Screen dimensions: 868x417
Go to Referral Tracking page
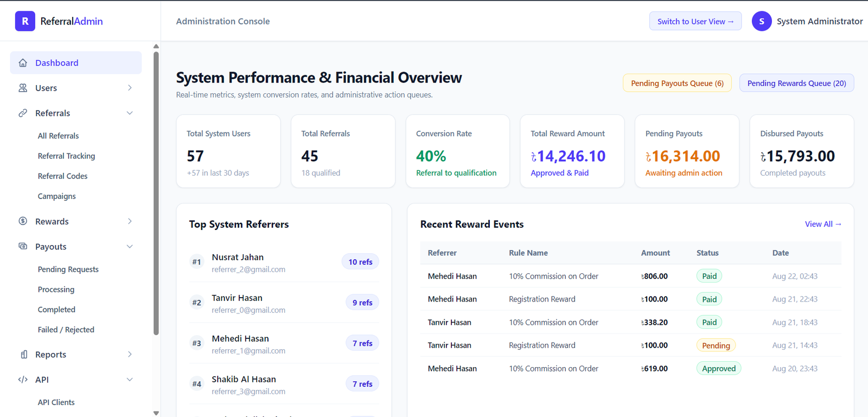tap(66, 156)
